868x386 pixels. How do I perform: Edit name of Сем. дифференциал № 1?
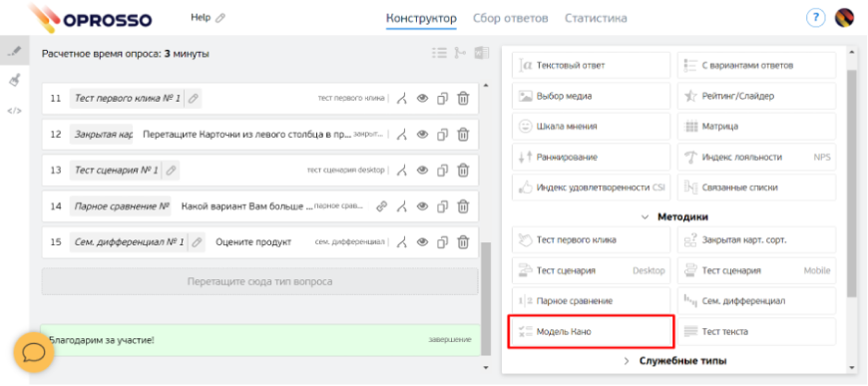(197, 242)
